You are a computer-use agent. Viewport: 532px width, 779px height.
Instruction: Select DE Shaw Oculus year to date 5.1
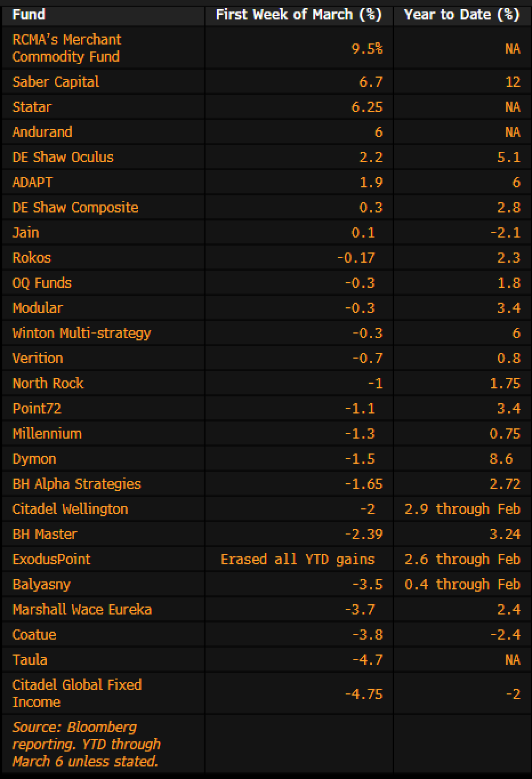(509, 157)
